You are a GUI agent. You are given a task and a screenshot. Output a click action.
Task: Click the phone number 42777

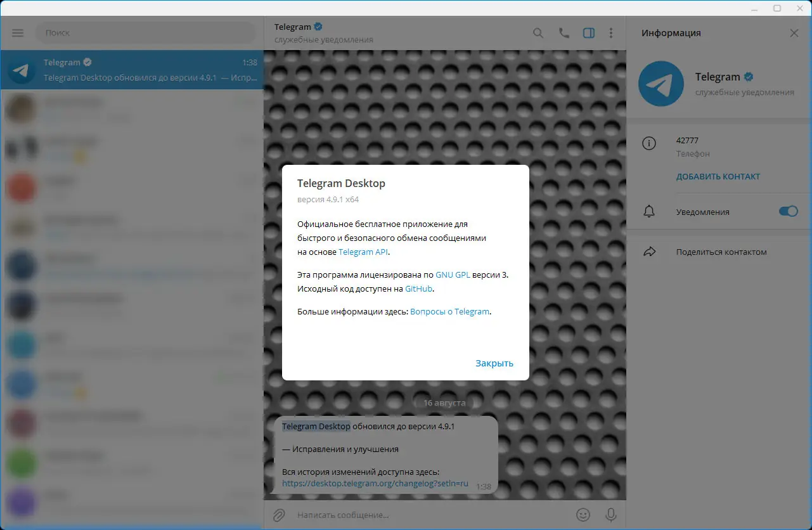coord(687,140)
